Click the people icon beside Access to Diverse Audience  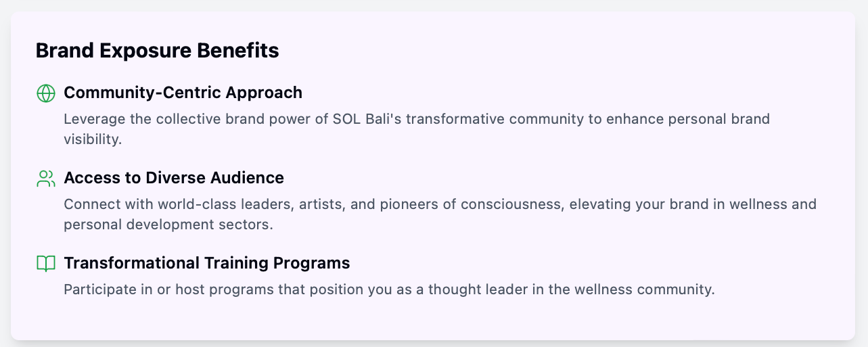(x=45, y=179)
